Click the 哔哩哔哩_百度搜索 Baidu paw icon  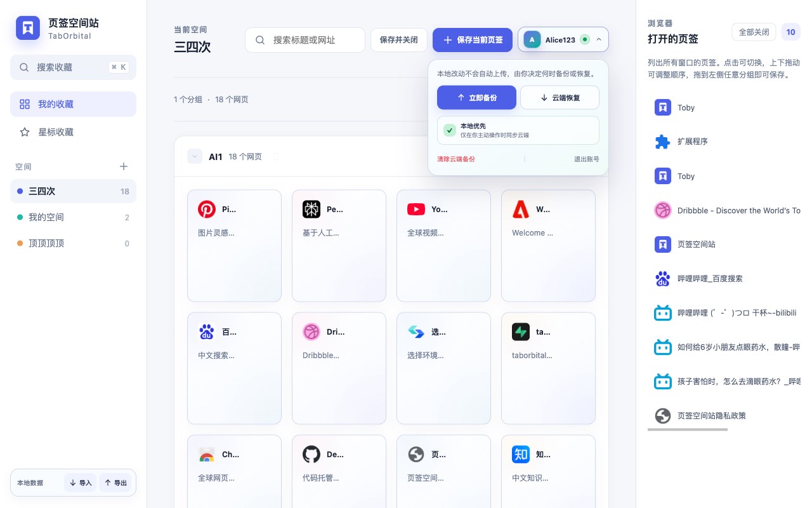pos(663,279)
